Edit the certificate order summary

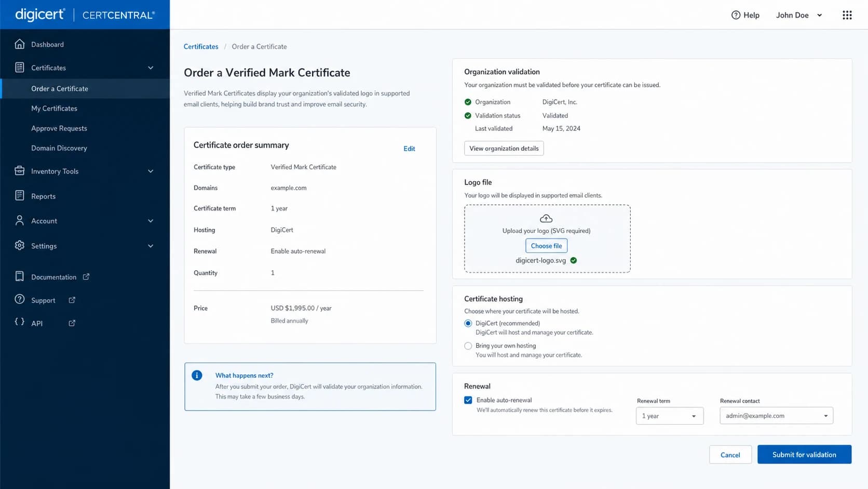(x=409, y=149)
